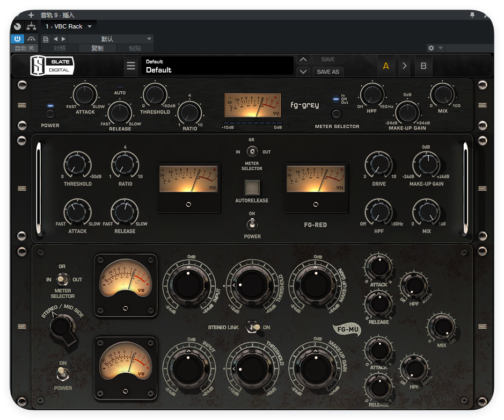504x420 pixels.
Task: Click the SAVE AS button
Action: point(328,72)
